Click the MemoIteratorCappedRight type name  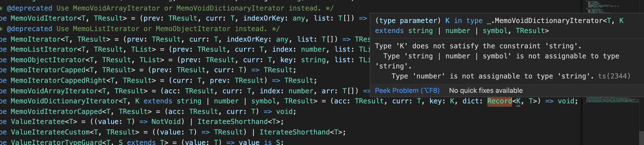pos(58,80)
